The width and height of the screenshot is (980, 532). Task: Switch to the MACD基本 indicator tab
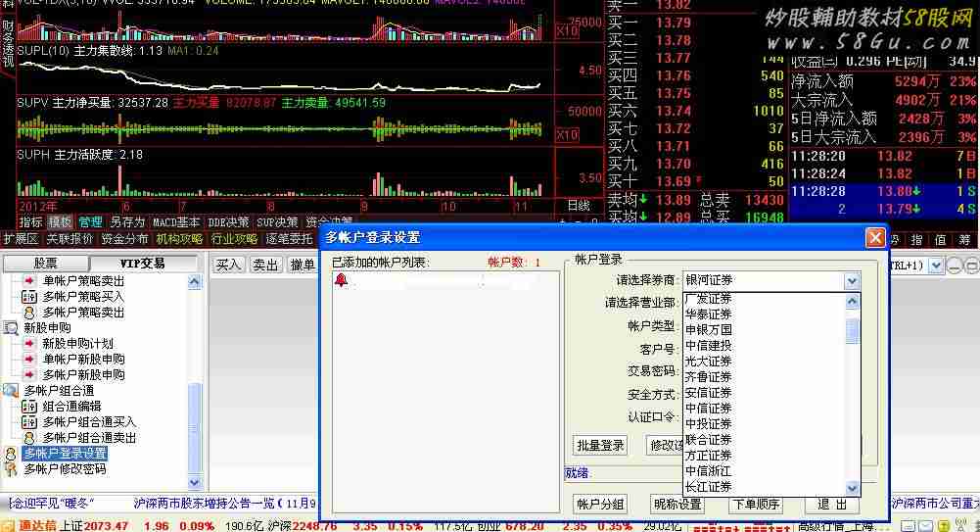[176, 222]
